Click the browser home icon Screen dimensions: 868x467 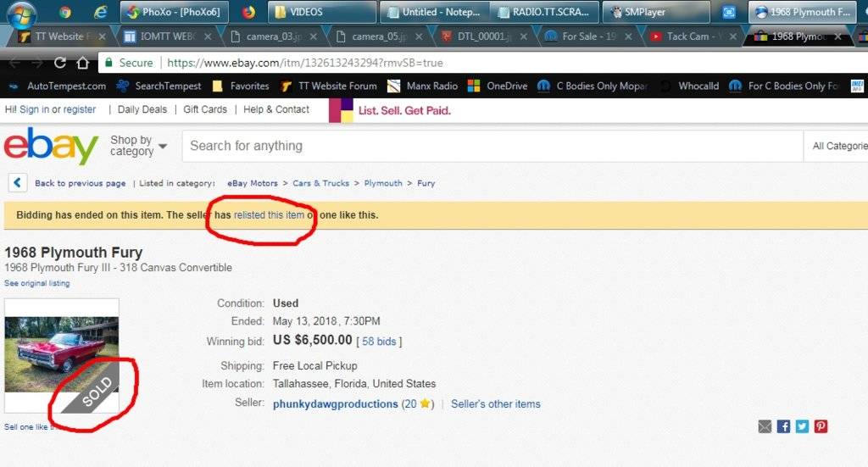[82, 63]
